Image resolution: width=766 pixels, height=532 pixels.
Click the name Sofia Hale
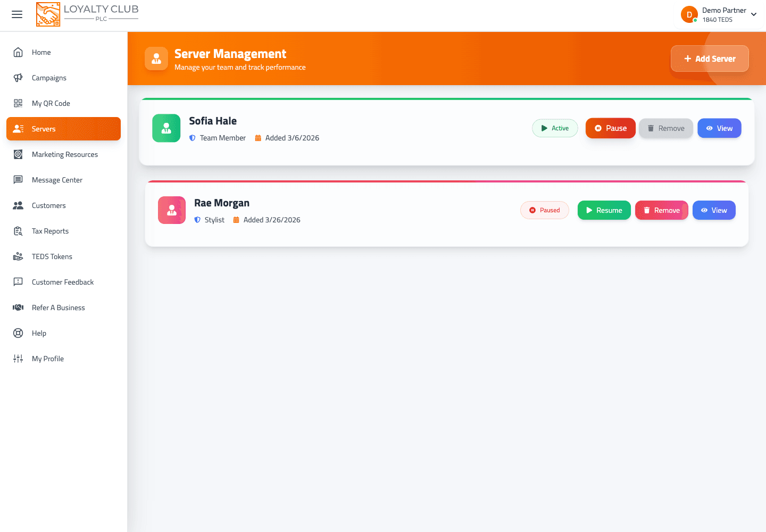click(x=213, y=121)
